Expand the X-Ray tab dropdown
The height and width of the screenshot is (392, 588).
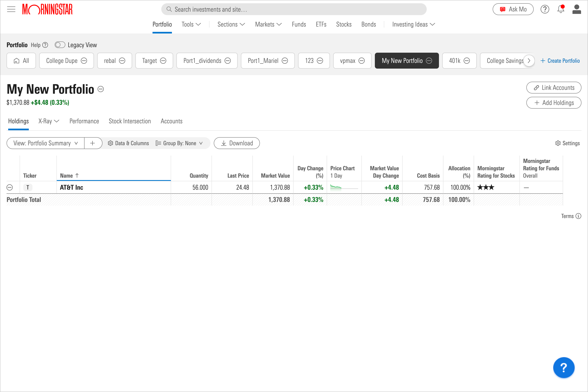pyautogui.click(x=49, y=121)
